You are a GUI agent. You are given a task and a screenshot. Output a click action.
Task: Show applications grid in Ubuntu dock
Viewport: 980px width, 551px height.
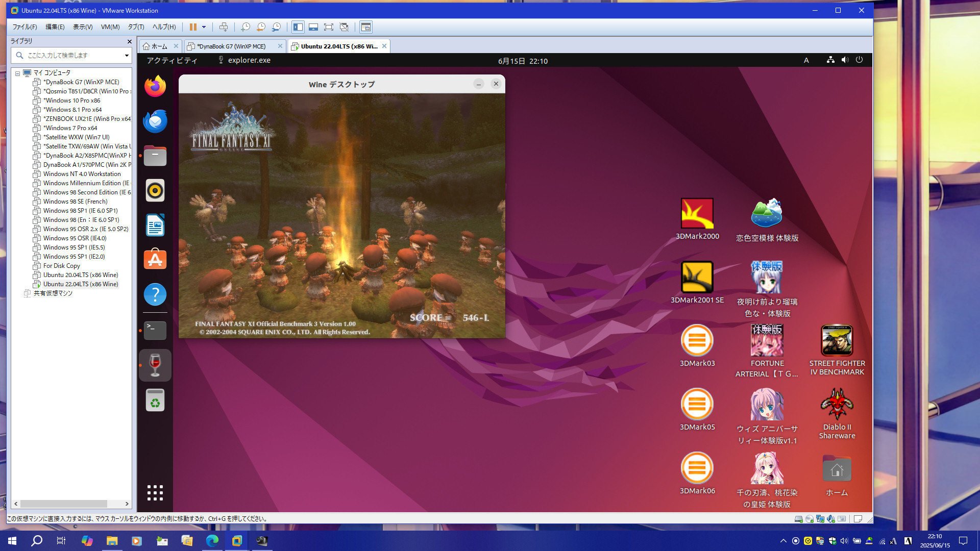click(155, 493)
